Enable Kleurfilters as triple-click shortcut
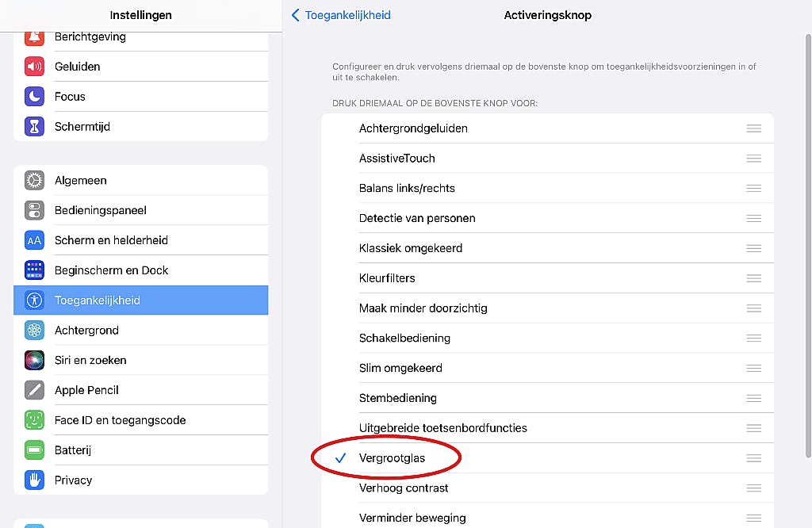 [x=387, y=278]
